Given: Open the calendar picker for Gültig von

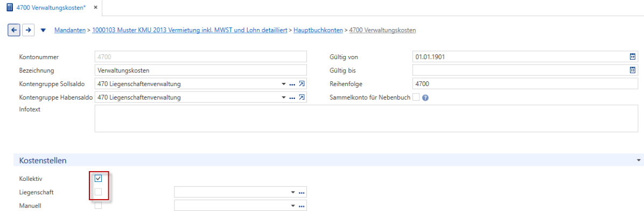Looking at the screenshot, I should (633, 57).
